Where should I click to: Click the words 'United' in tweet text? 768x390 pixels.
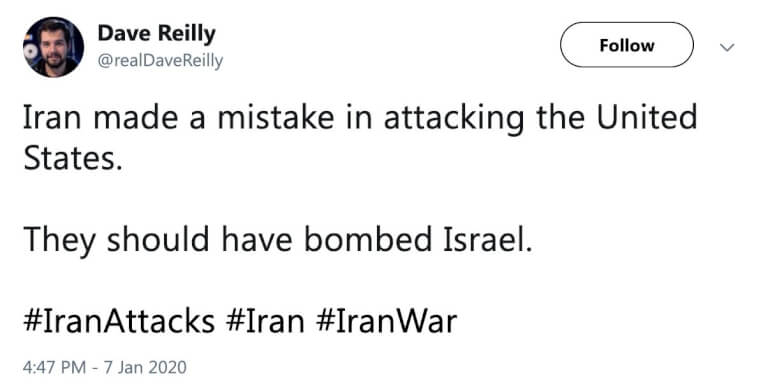pyautogui.click(x=647, y=117)
